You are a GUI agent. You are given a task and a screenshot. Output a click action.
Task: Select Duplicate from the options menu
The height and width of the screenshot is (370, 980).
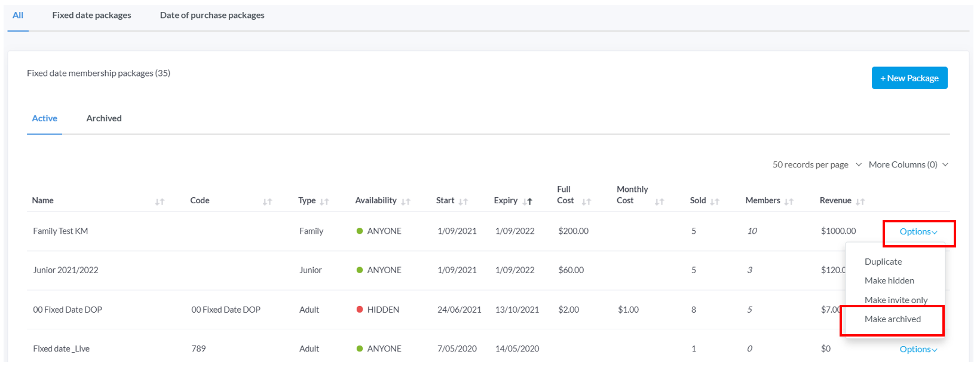point(883,262)
